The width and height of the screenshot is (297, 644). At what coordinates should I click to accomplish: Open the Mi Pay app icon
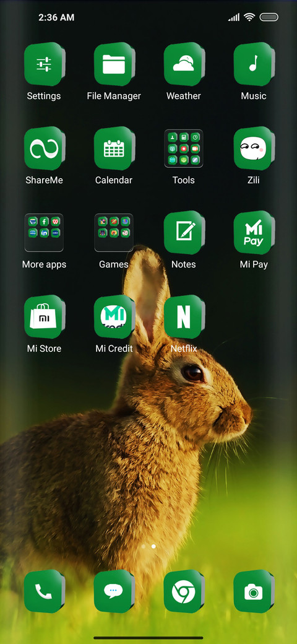pyautogui.click(x=254, y=232)
